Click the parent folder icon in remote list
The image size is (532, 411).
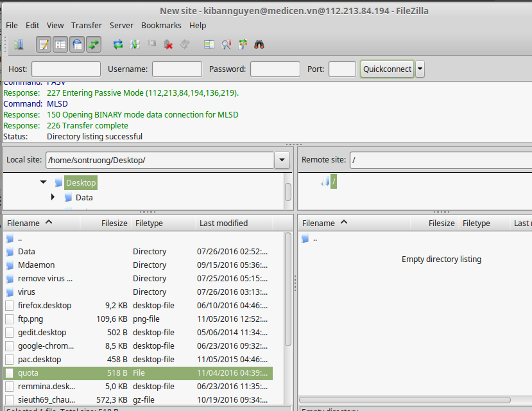[x=305, y=239]
